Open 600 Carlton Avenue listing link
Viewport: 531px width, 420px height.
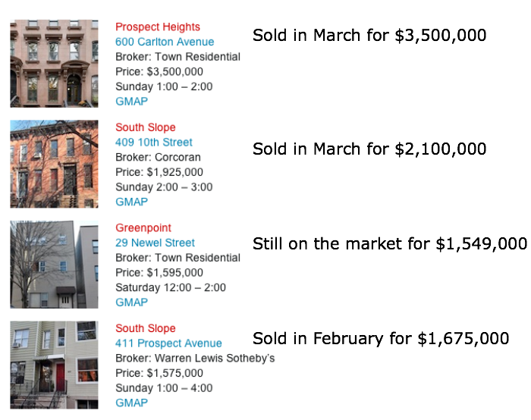pos(165,42)
